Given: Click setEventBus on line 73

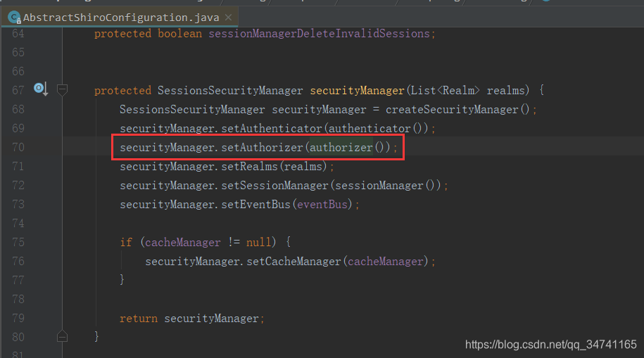Looking at the screenshot, I should [256, 204].
